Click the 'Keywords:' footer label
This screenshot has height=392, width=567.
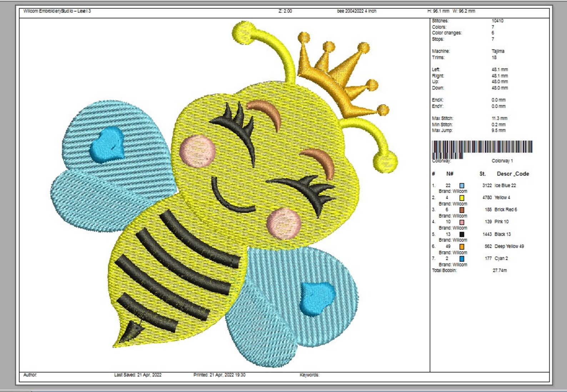click(x=309, y=375)
